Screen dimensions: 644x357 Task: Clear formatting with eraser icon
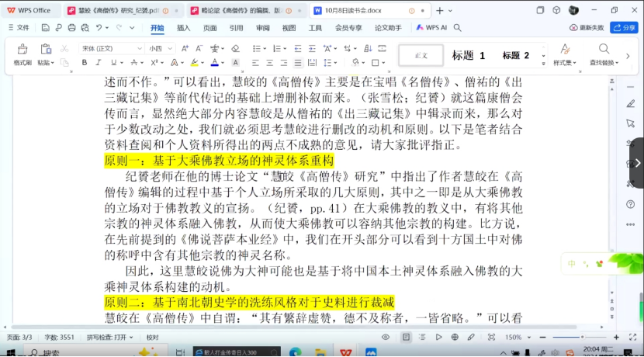coord(235,48)
